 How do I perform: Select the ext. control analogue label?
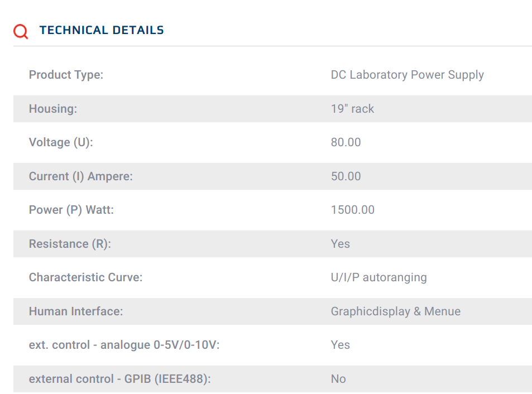click(x=124, y=345)
